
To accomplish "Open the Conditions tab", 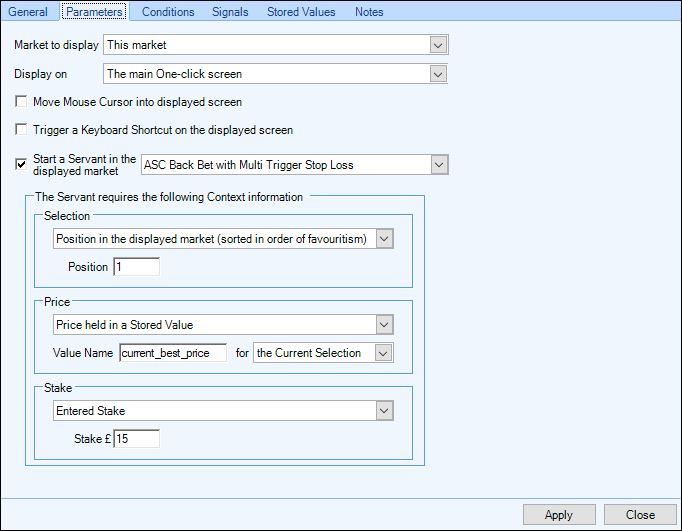I will tap(168, 12).
